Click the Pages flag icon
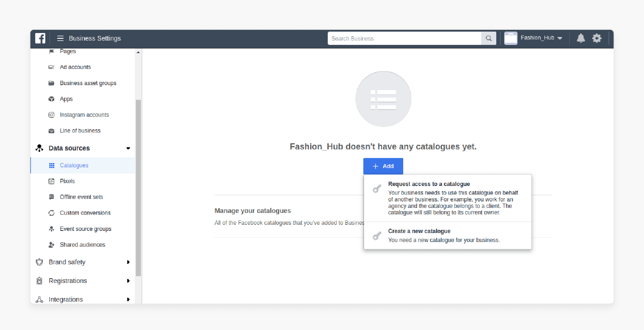 click(x=51, y=51)
